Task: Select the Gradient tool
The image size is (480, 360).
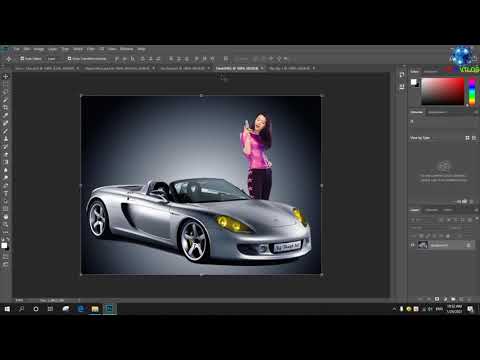Action: [5, 162]
